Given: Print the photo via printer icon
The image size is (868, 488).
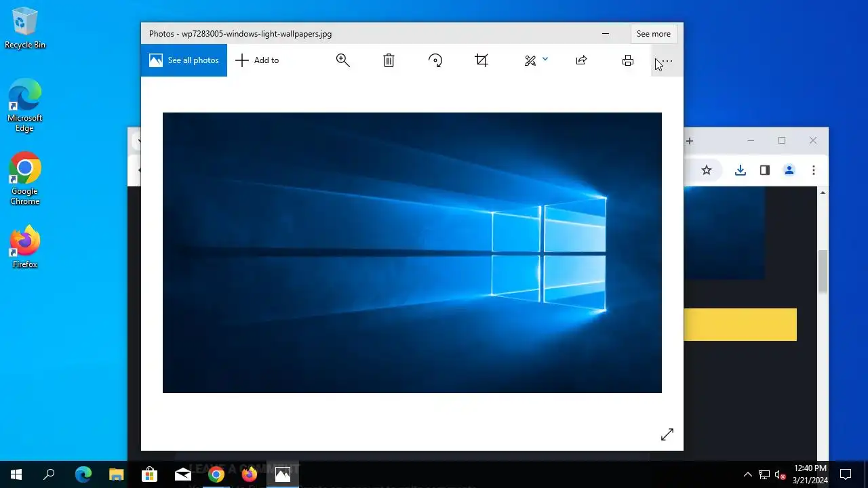Looking at the screenshot, I should (628, 60).
